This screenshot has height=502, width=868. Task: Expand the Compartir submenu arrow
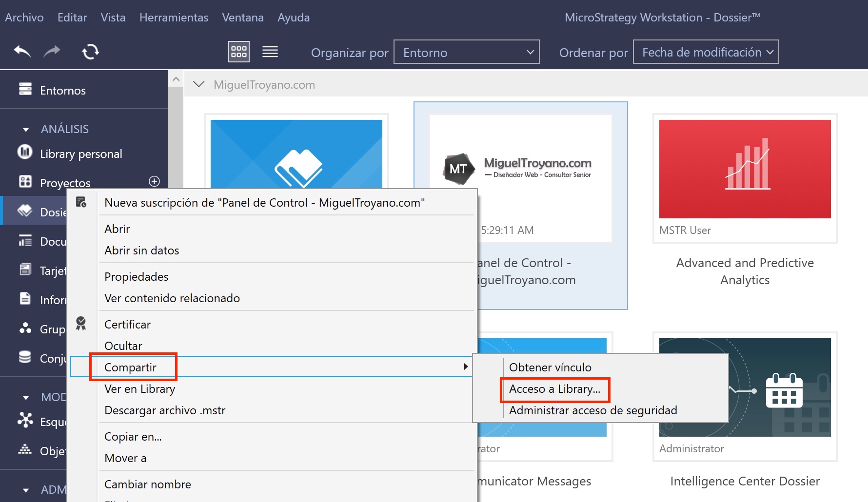click(466, 367)
